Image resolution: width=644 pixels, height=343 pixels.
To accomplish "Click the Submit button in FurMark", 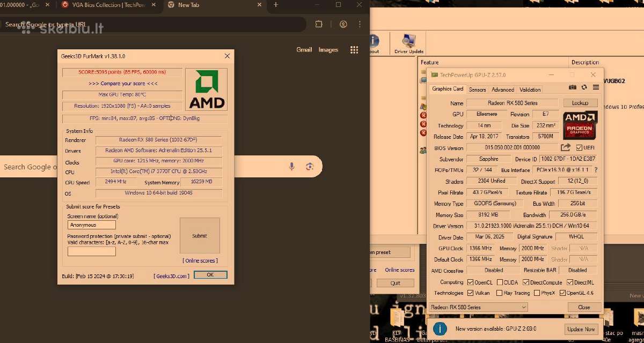I will (x=200, y=236).
